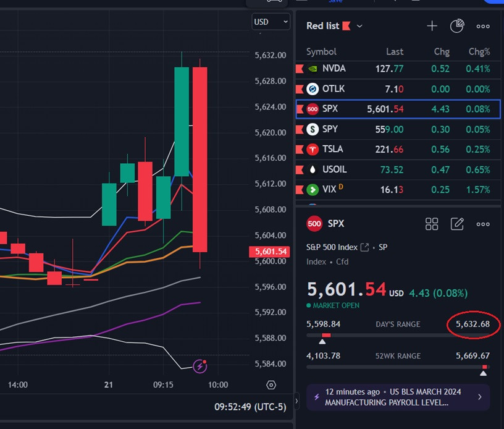Select USOIL in the watchlist
Screen dimensions: 504x429
click(x=398, y=170)
